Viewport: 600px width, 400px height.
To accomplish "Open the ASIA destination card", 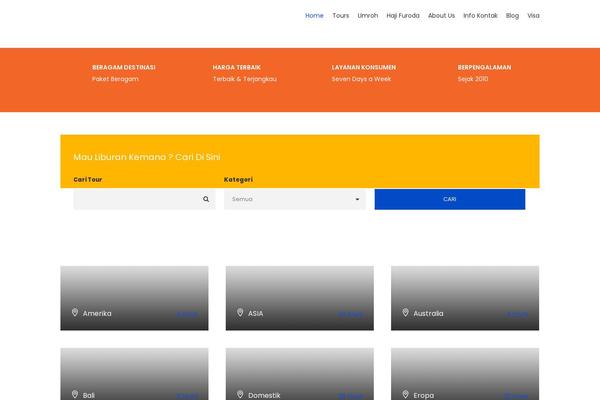I will coord(300,298).
